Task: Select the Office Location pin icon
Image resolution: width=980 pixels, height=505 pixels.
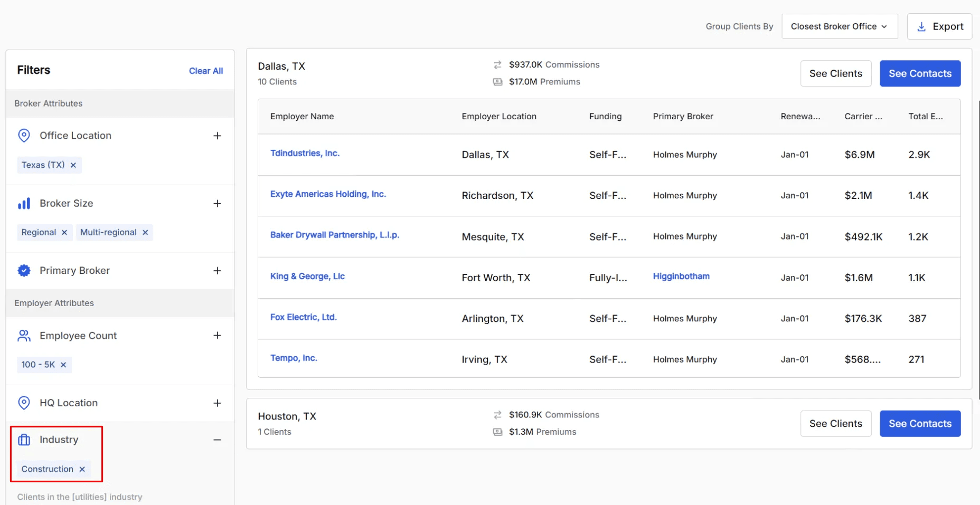Action: point(24,135)
